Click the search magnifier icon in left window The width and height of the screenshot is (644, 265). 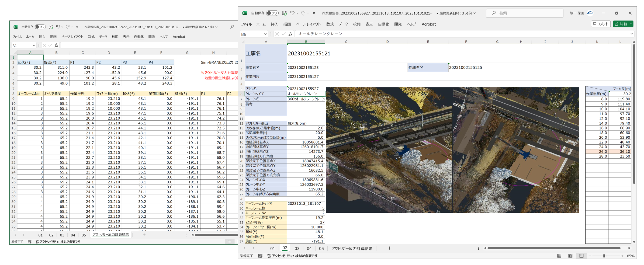pos(232,27)
